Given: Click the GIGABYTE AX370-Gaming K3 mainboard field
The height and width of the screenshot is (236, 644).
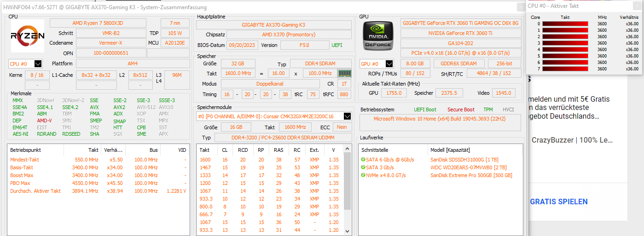Looking at the screenshot, I should [x=273, y=24].
